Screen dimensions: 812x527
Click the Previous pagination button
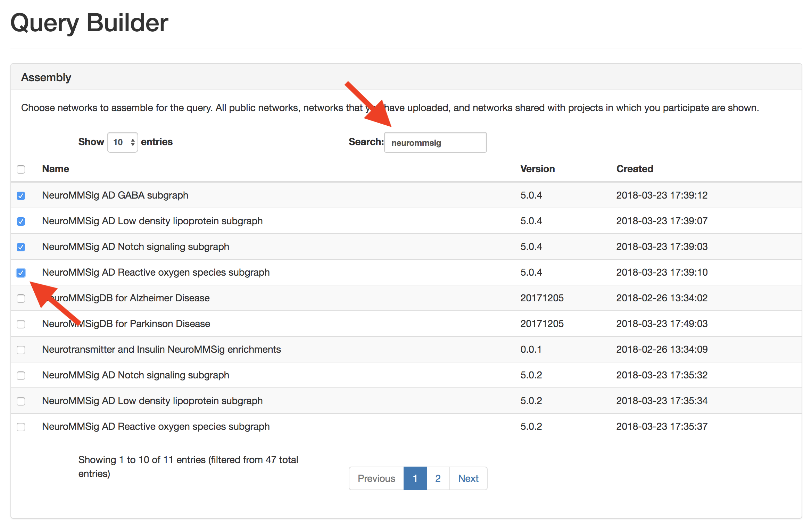coord(376,478)
